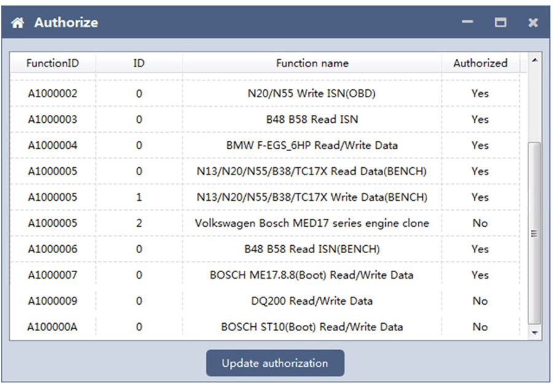
Task: Click No status for Volkswagen MED17 clone
Action: click(x=480, y=223)
